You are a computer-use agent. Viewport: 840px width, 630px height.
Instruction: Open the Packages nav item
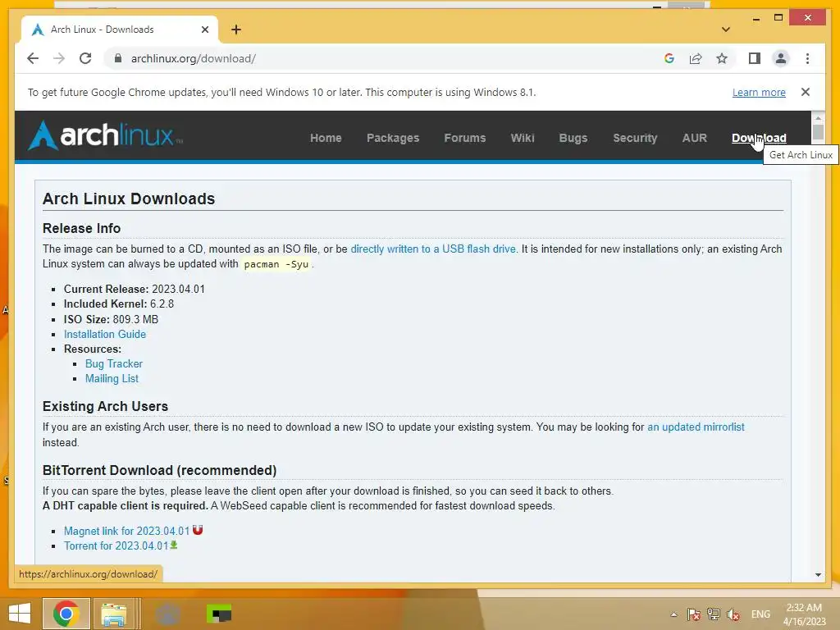click(x=393, y=138)
